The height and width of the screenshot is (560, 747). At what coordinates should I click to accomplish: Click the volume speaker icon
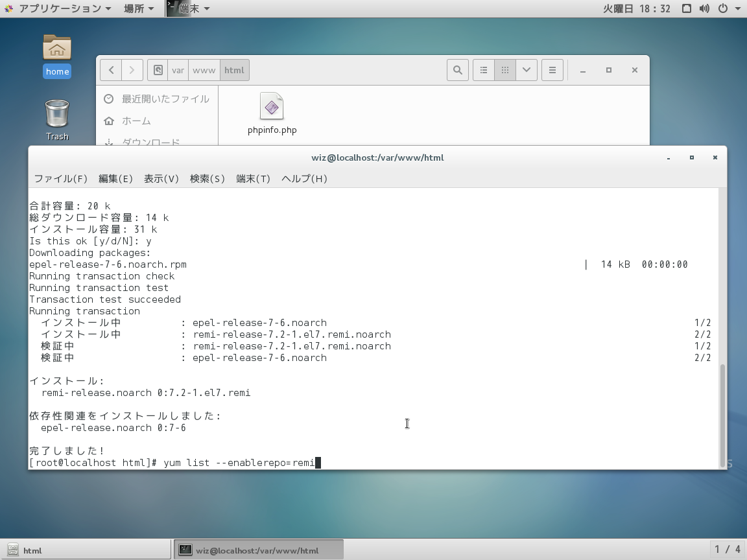[x=704, y=8]
